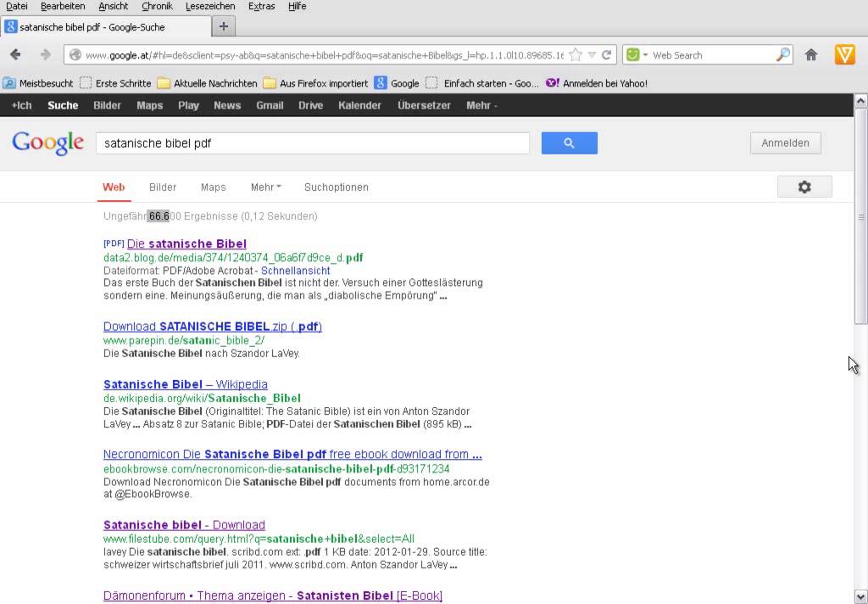Open Gmail in the Google bar

[270, 105]
